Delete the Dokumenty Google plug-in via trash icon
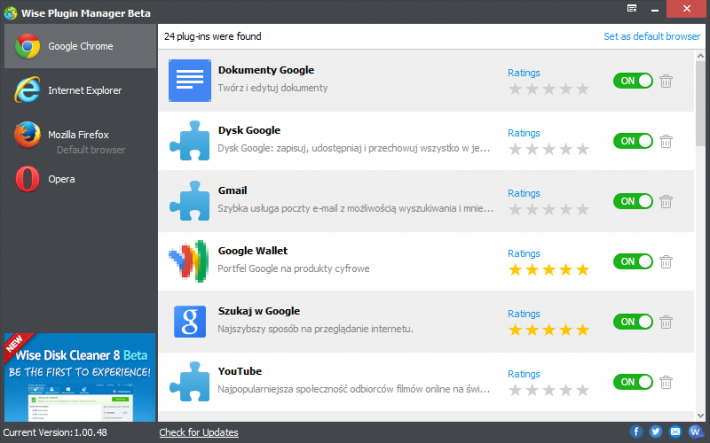The width and height of the screenshot is (710, 443). click(666, 81)
